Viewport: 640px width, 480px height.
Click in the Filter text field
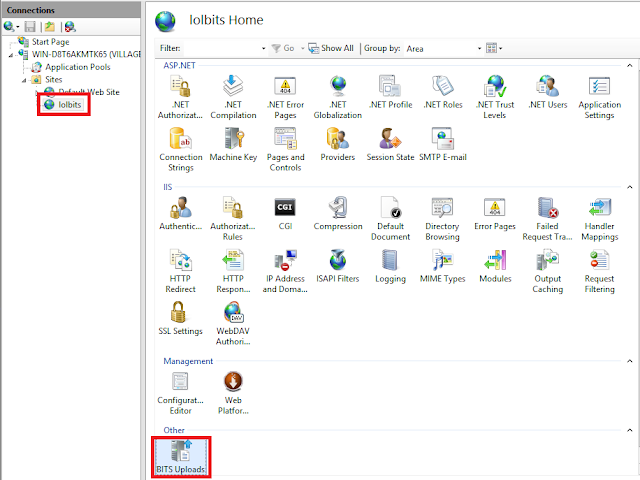222,49
